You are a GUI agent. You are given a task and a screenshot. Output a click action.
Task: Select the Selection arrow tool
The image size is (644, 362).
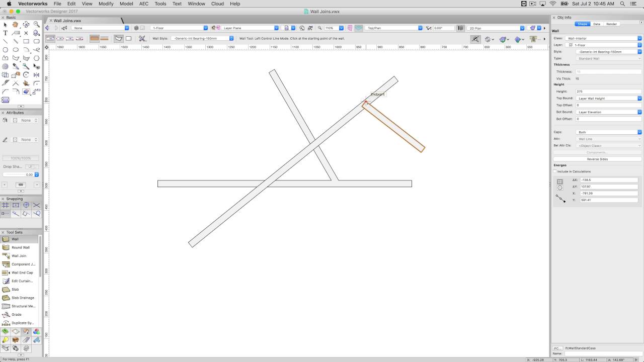click(5, 24)
